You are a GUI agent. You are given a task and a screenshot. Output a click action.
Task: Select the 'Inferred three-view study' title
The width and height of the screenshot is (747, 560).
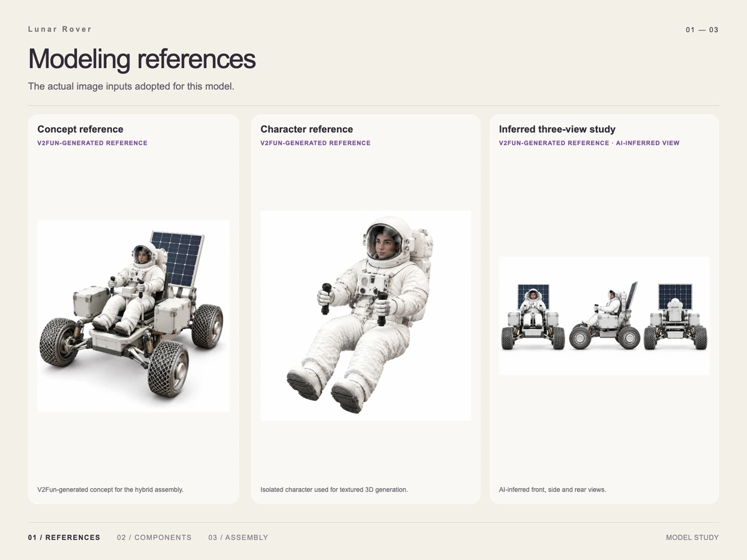coord(557,129)
